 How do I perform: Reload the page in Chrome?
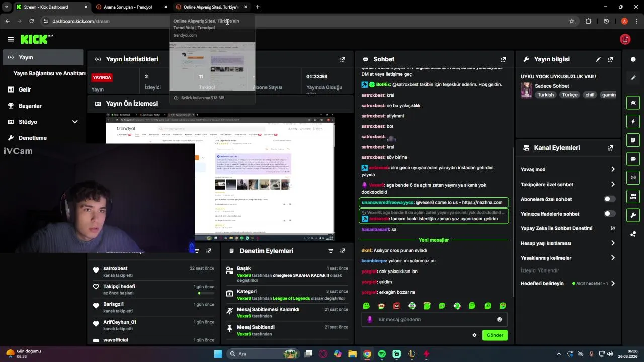click(x=31, y=21)
